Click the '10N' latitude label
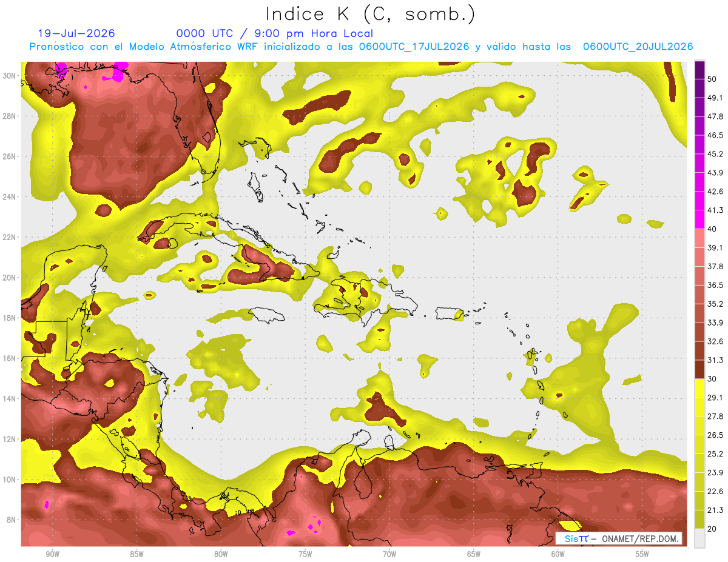 coord(10,480)
